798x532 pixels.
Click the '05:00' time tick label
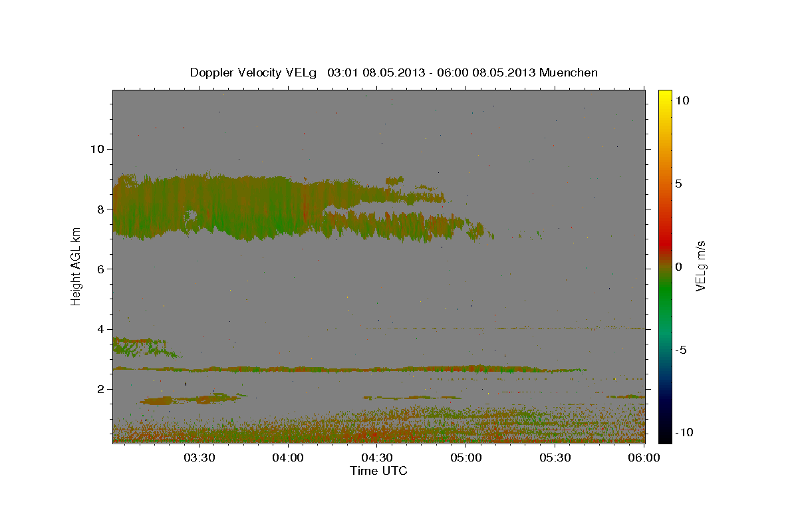pos(466,458)
